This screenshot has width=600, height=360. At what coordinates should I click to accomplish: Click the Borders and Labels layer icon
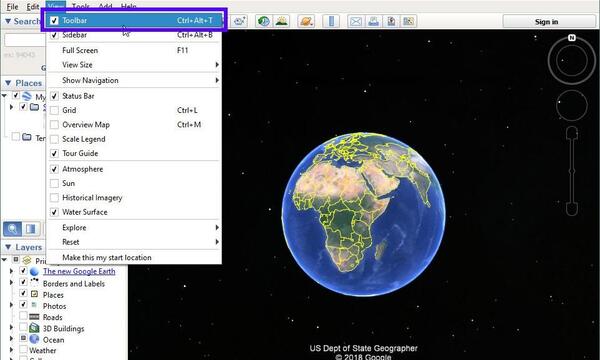(x=34, y=283)
